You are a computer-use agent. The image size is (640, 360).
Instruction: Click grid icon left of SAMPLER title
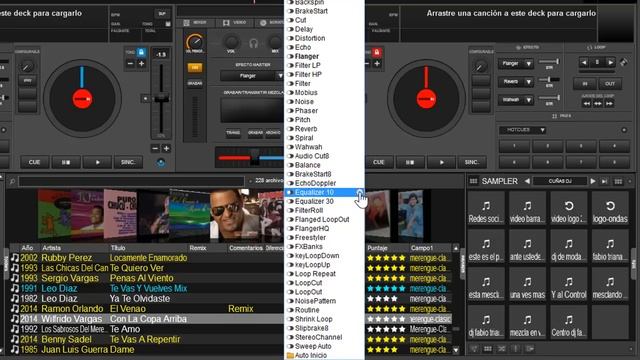(473, 181)
